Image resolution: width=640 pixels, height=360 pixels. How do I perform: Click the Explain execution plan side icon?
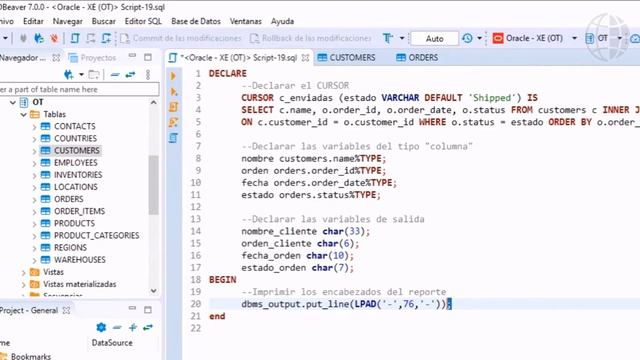point(173,138)
